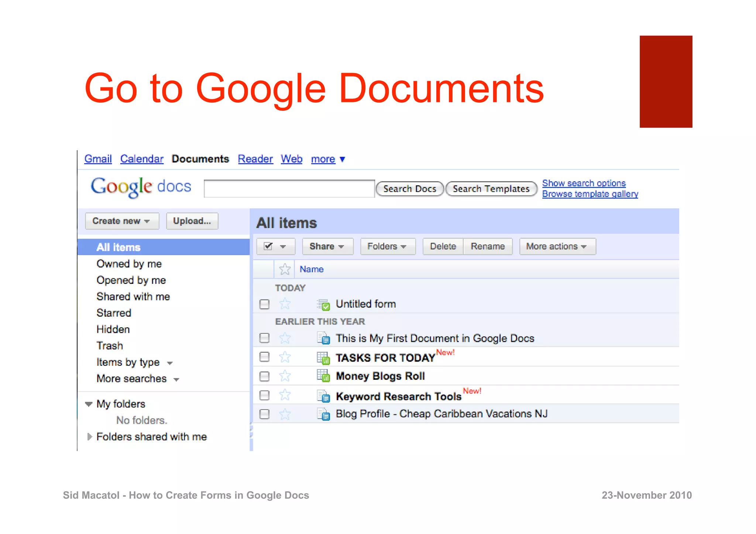Open Browse template gallery link
This screenshot has height=534, width=756.
click(590, 194)
